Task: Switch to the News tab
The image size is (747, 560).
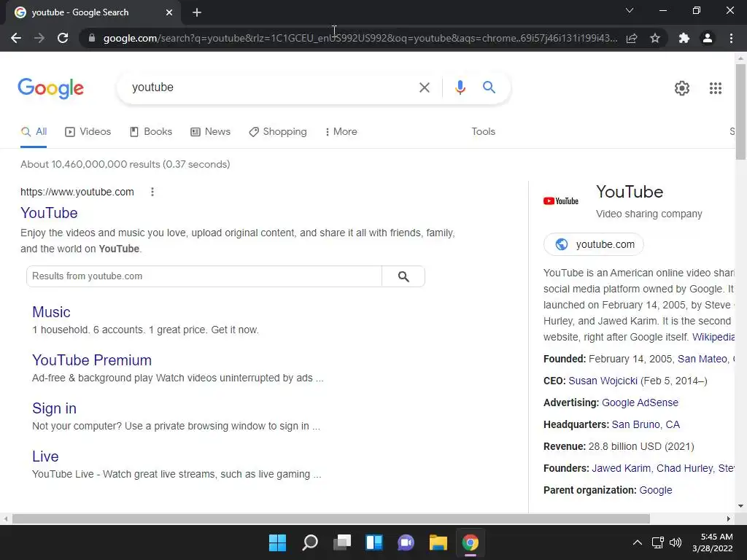Action: 211,131
